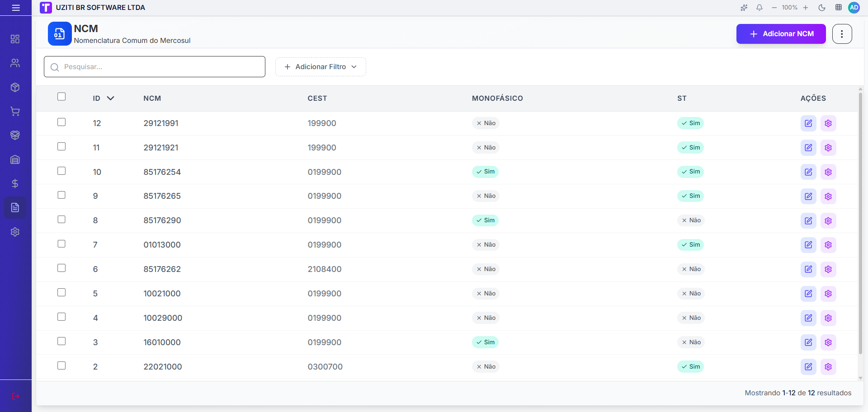
Task: Open the settings gear for NCM 85176290
Action: coord(828,220)
